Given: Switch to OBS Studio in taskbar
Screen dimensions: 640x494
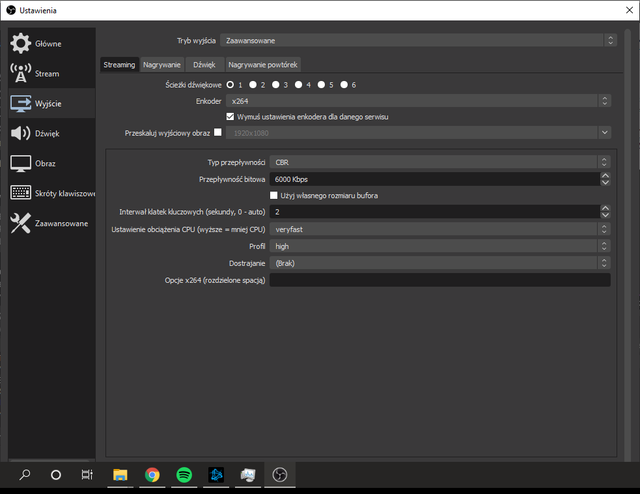Looking at the screenshot, I should (x=280, y=475).
